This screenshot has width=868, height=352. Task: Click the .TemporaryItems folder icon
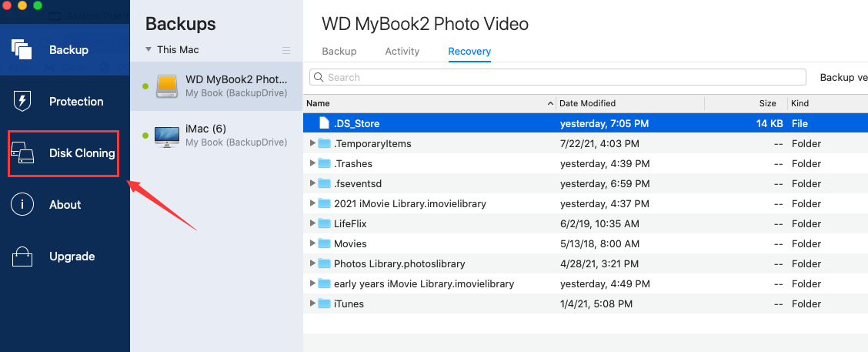(325, 143)
